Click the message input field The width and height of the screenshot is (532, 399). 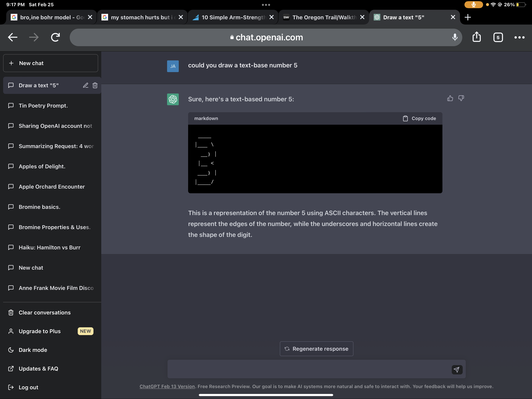(308, 369)
